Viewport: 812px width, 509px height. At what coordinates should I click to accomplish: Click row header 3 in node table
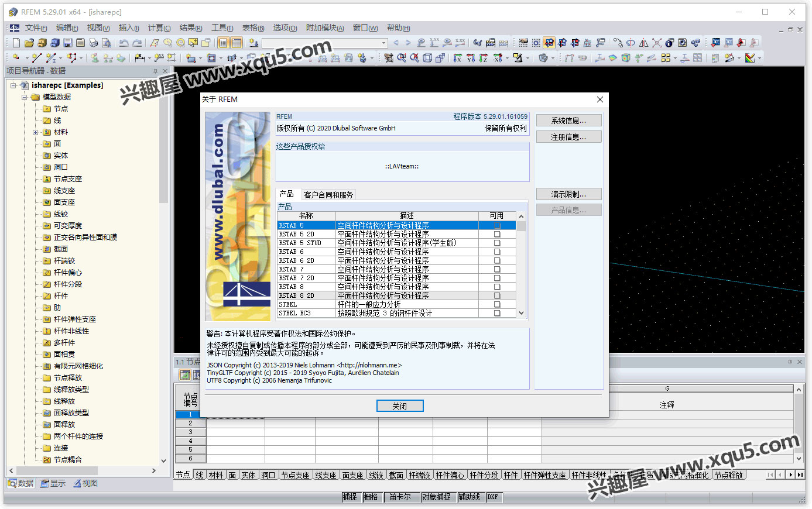[x=190, y=432]
